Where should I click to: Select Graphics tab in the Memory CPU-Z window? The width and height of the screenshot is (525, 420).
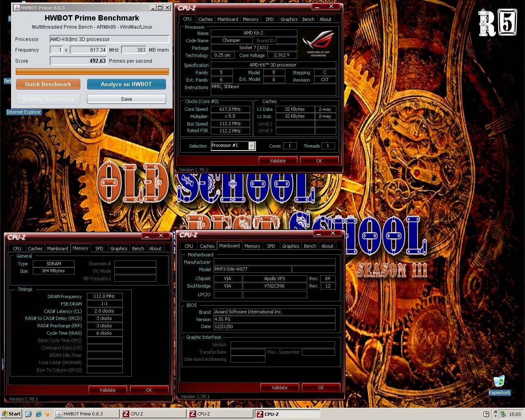click(119, 249)
